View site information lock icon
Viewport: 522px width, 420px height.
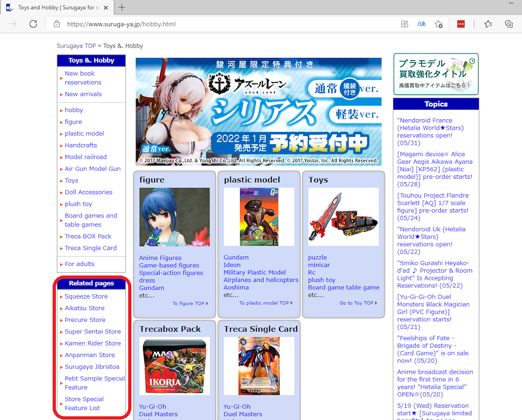coord(56,24)
